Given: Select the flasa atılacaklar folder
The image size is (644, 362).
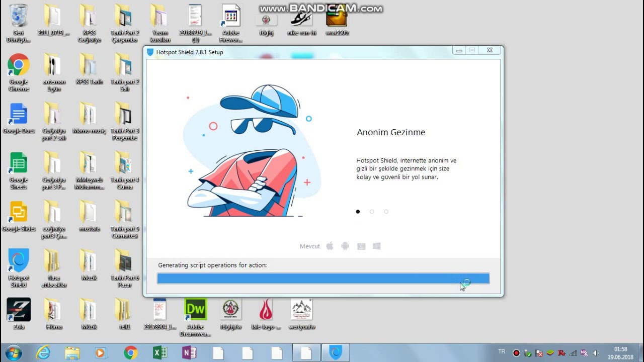Looking at the screenshot, I should point(54,269).
